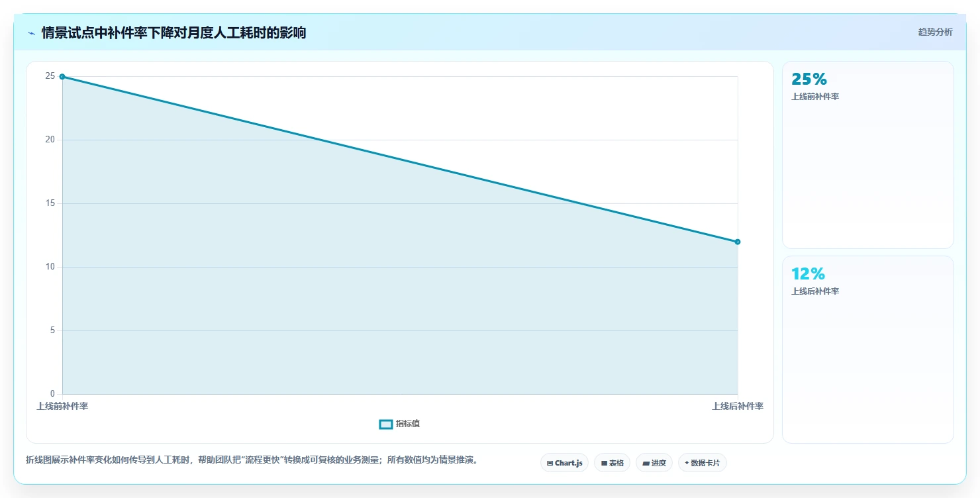Screen dimensions: 980x498
Task: Click the y-axis tick label 10
Action: (50, 267)
